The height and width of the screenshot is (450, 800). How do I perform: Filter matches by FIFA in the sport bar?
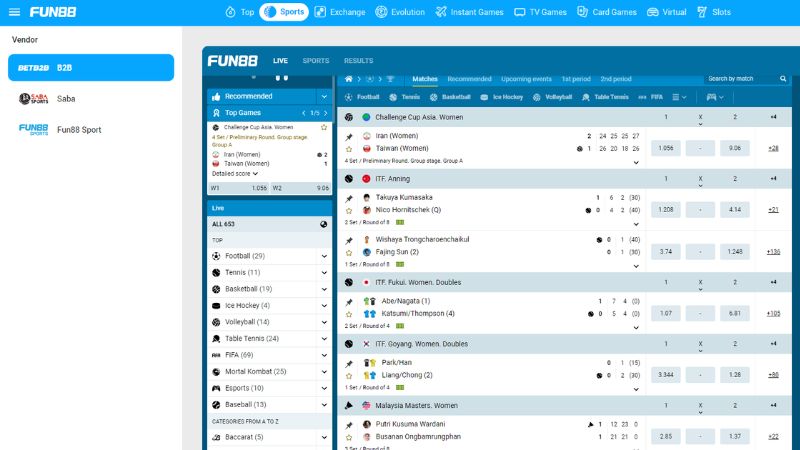[651, 97]
